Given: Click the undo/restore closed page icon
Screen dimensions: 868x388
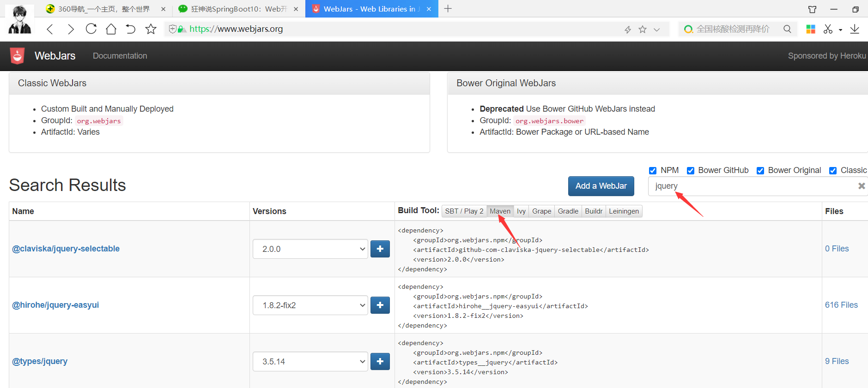Looking at the screenshot, I should pos(131,29).
